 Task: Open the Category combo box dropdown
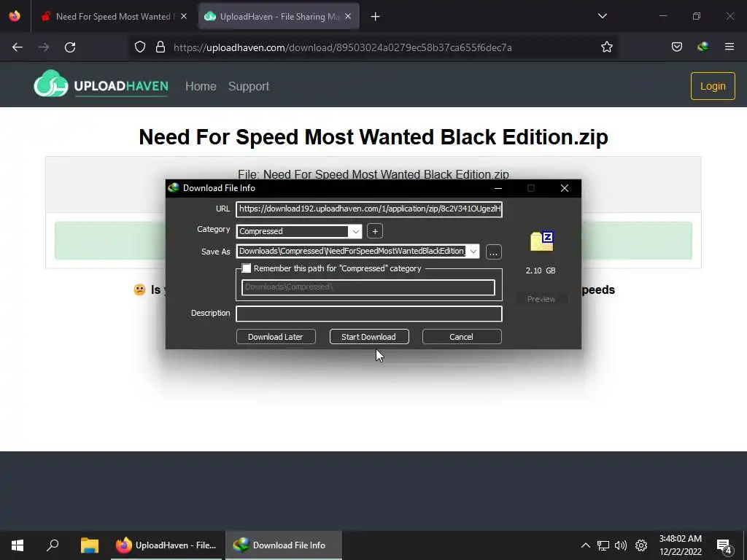point(355,231)
